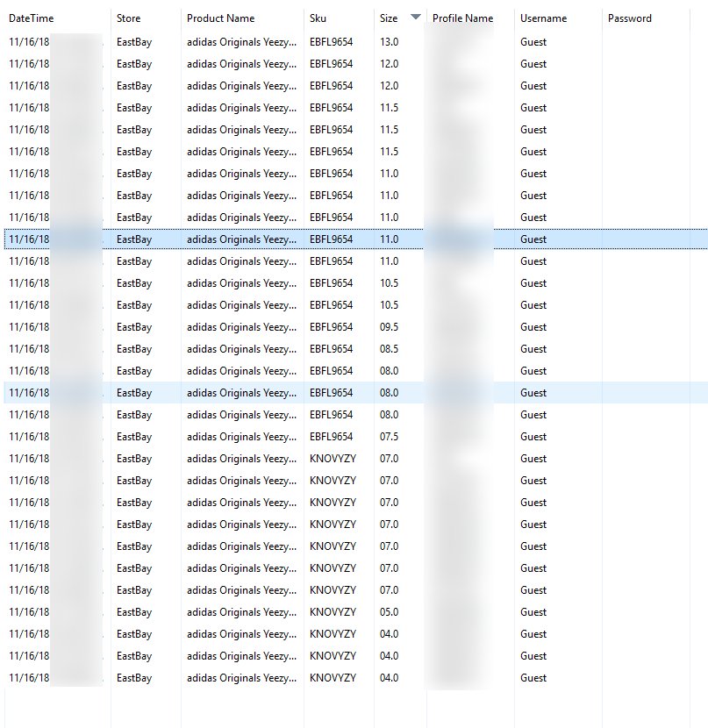Select the size 08.5 cell

[389, 349]
